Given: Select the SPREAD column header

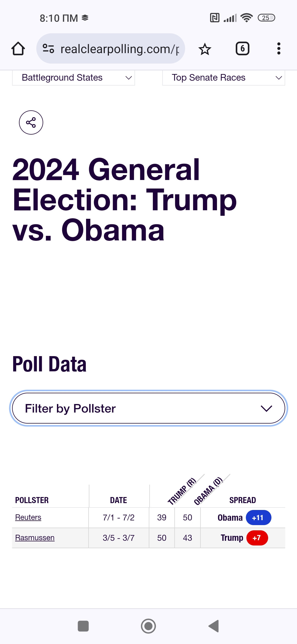Looking at the screenshot, I should tap(243, 500).
